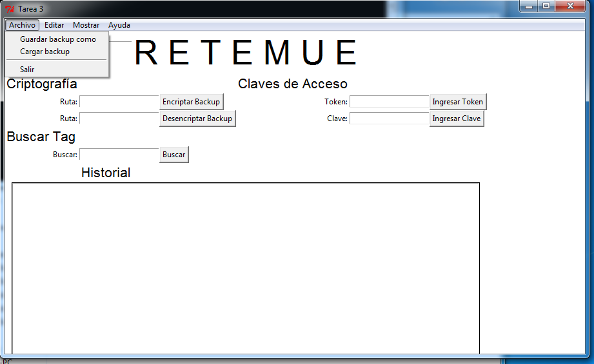
Task: Focus the Token input field
Action: point(389,102)
